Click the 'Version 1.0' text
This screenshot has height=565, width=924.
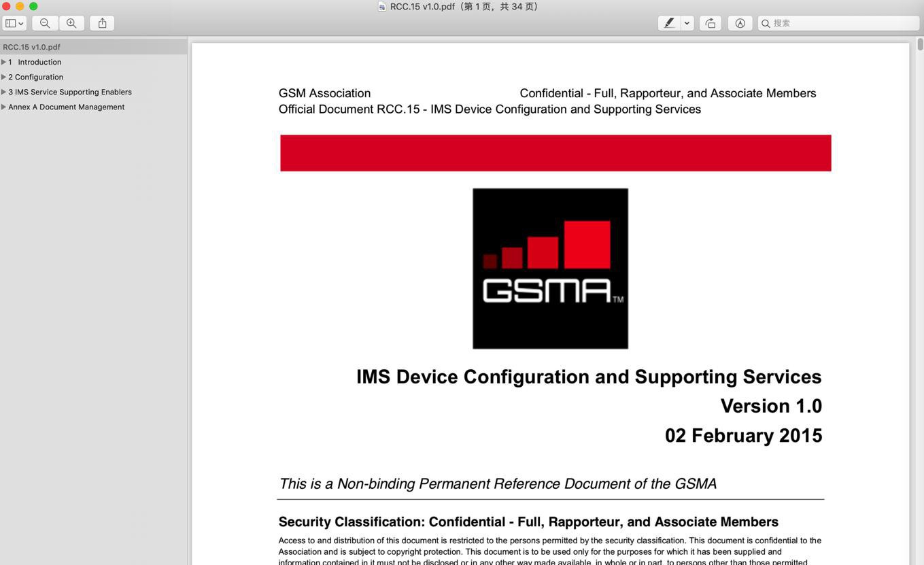[x=771, y=406]
